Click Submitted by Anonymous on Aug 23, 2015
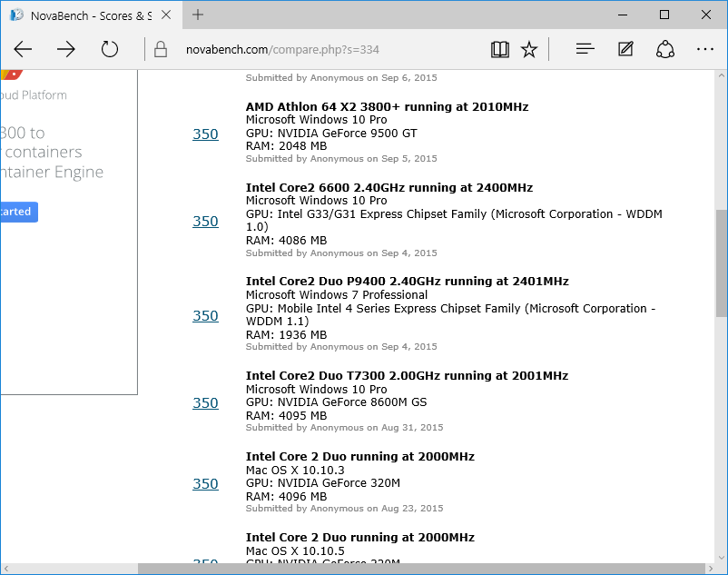Screen dimensions: 728x575 click(x=345, y=509)
